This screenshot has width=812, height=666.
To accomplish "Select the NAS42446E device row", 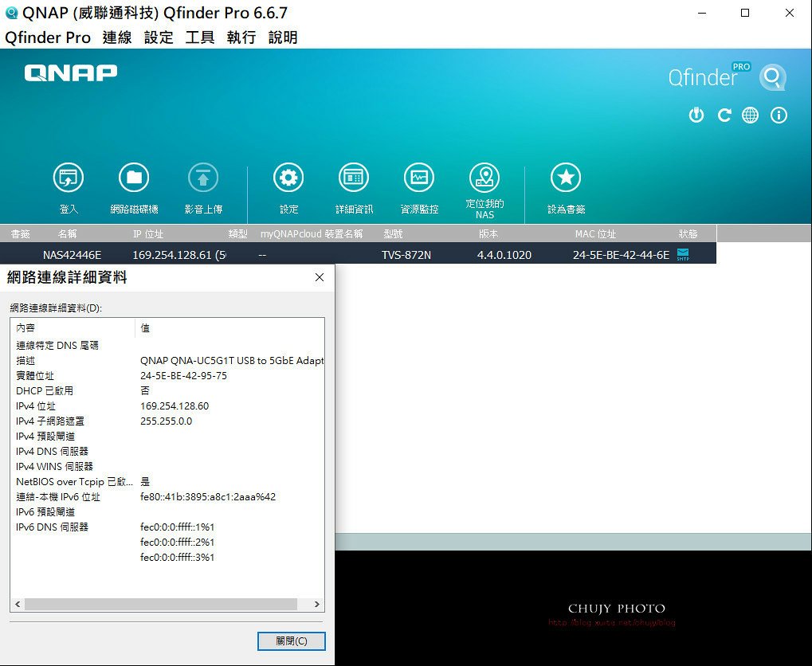I will click(358, 255).
